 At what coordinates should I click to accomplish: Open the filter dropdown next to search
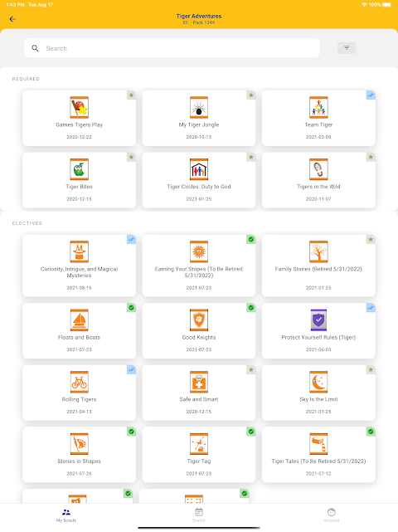click(x=347, y=48)
